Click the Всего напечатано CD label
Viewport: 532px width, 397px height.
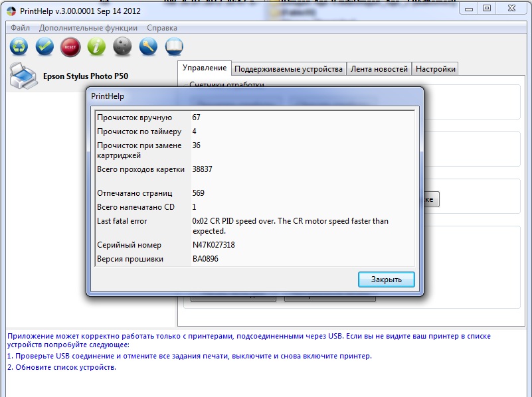(x=135, y=207)
